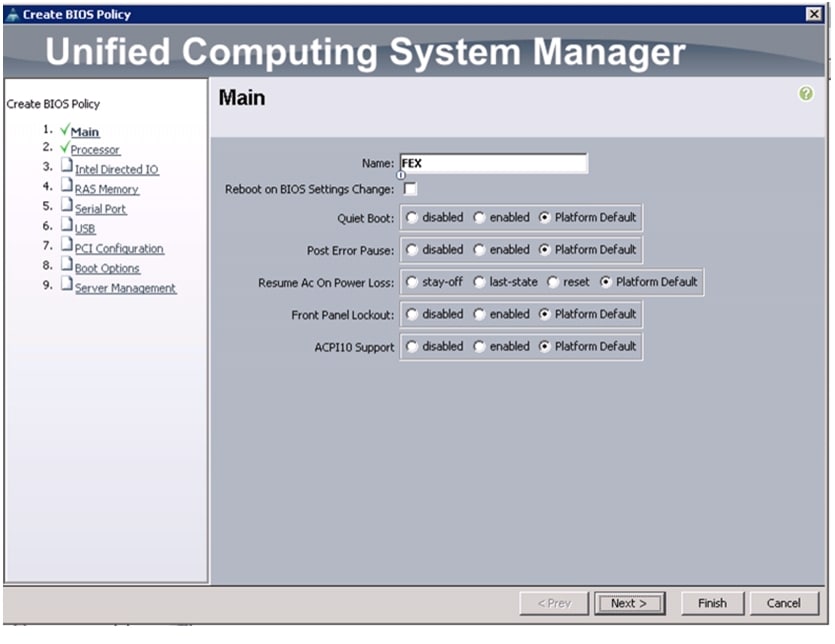Set Post Error Pause to disabled

click(412, 250)
